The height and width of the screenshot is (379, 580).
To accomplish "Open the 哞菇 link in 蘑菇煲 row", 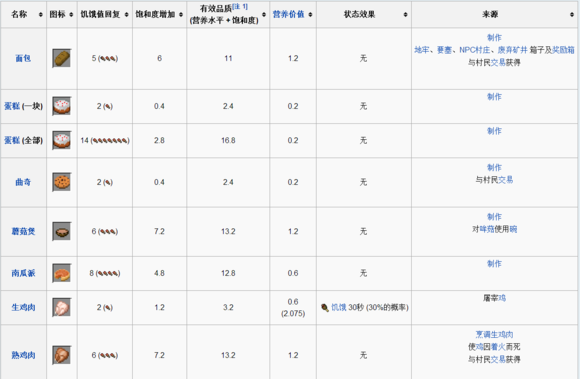I will pos(487,229).
